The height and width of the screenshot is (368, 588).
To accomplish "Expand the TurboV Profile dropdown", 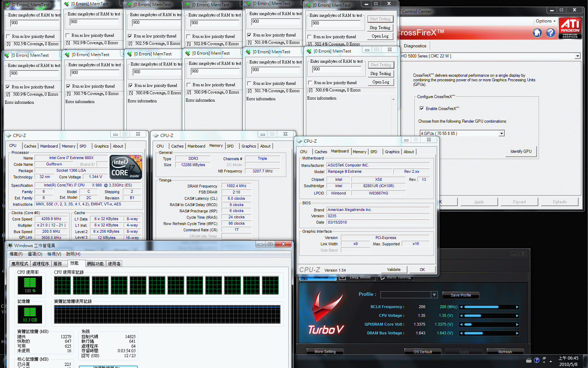I will coord(434,295).
